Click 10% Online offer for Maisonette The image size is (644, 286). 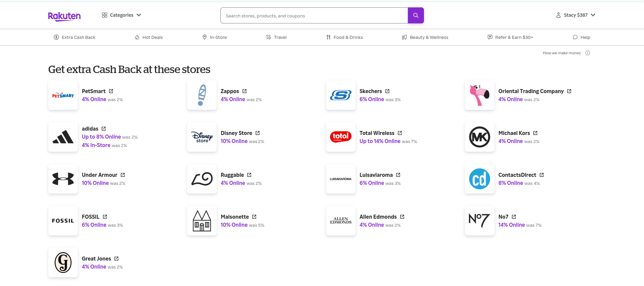(x=234, y=225)
